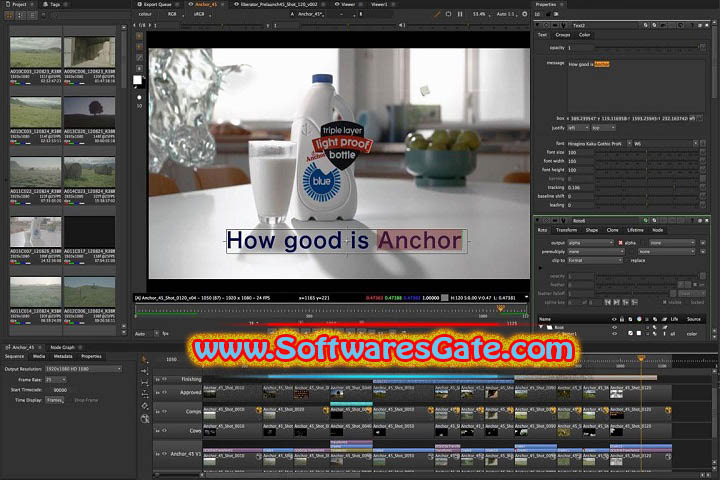Open the Groups tab in Text2 panel
Viewport: 720px width, 480px height.
coord(562,35)
